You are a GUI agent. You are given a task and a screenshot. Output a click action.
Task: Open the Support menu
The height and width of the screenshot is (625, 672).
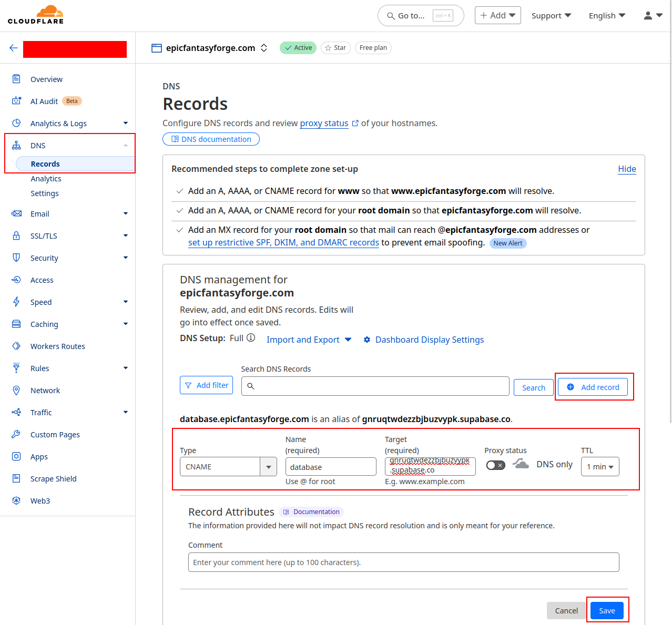coord(551,16)
